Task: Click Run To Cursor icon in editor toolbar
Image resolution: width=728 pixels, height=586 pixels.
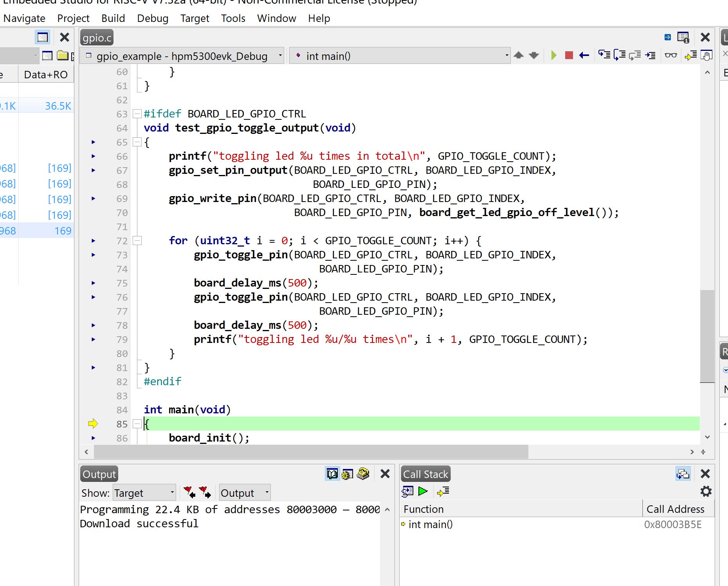Action: point(651,55)
